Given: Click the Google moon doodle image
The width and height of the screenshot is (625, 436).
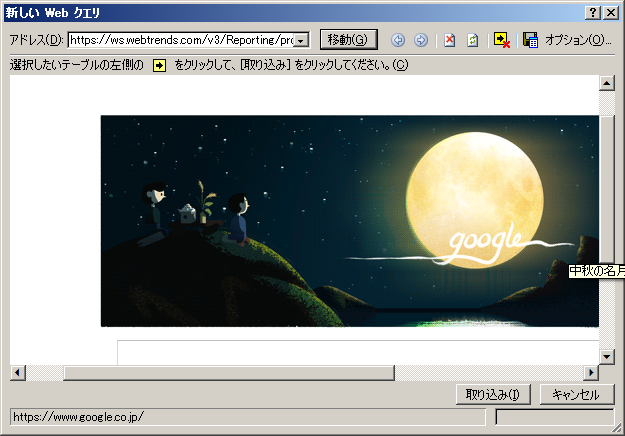Looking at the screenshot, I should [348, 220].
